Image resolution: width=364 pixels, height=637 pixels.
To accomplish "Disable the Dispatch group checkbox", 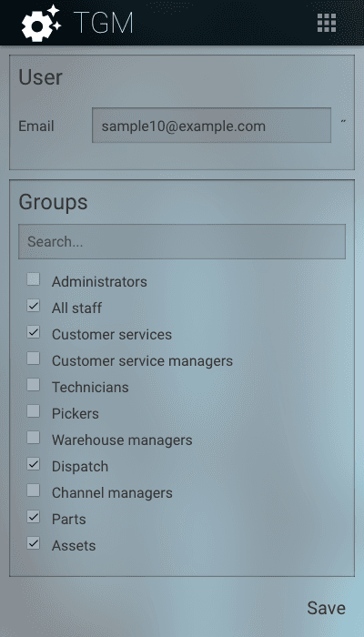I will click(x=34, y=464).
